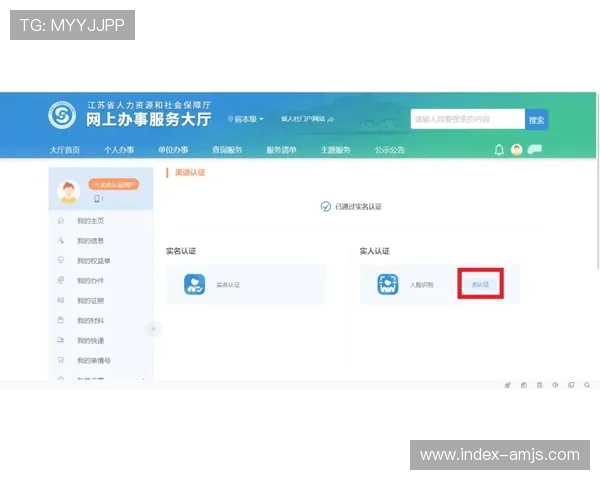Click the blue 搜索 button
Image resolution: width=600 pixels, height=480 pixels.
tap(536, 120)
